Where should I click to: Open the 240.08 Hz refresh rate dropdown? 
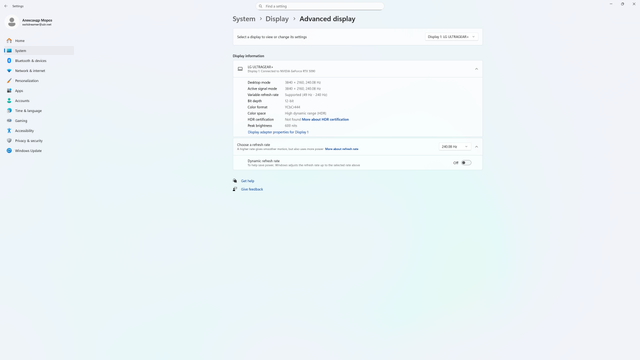pos(455,147)
